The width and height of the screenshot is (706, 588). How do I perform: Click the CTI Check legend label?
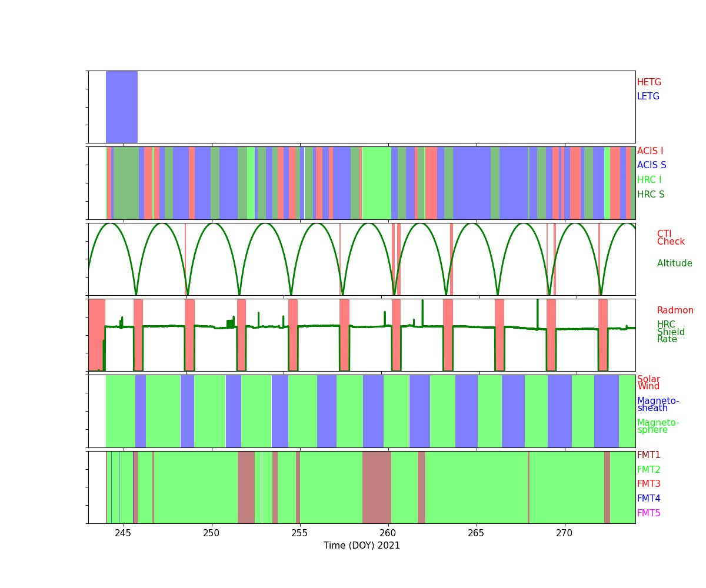click(x=670, y=238)
